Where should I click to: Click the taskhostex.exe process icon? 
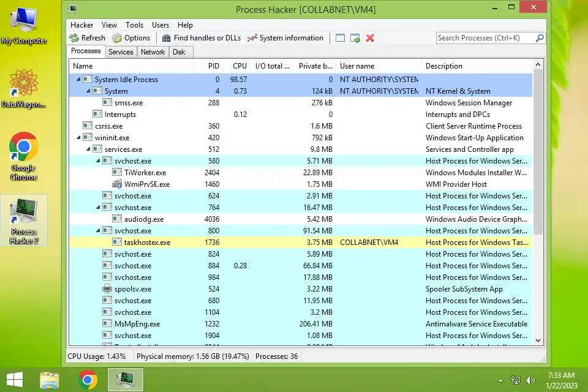117,243
